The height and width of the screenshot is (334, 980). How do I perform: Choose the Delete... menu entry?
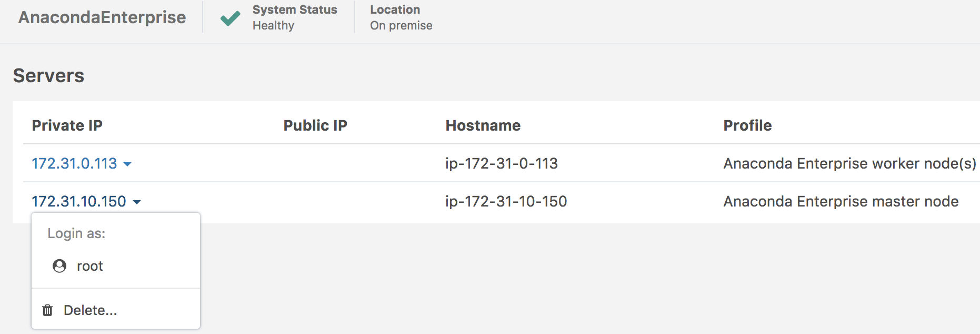coord(90,310)
